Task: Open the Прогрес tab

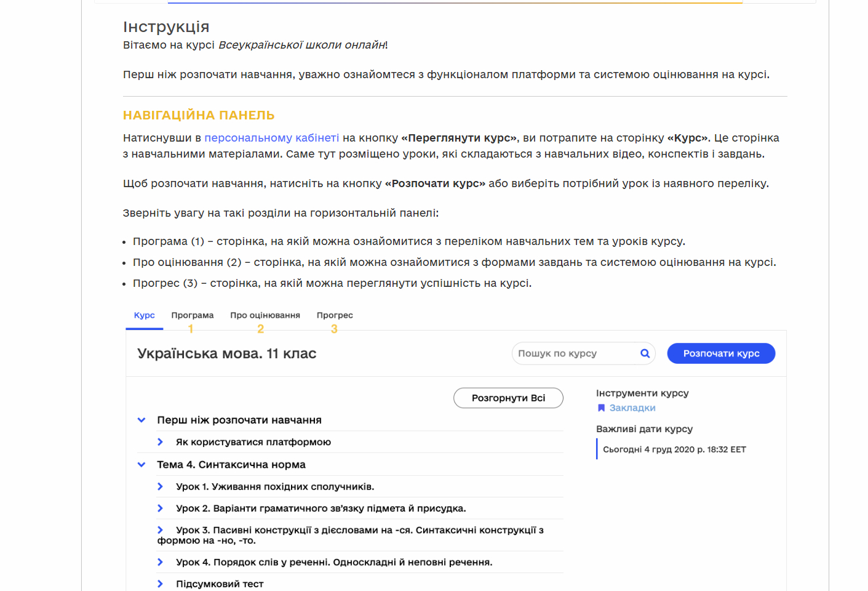Action: pos(335,315)
